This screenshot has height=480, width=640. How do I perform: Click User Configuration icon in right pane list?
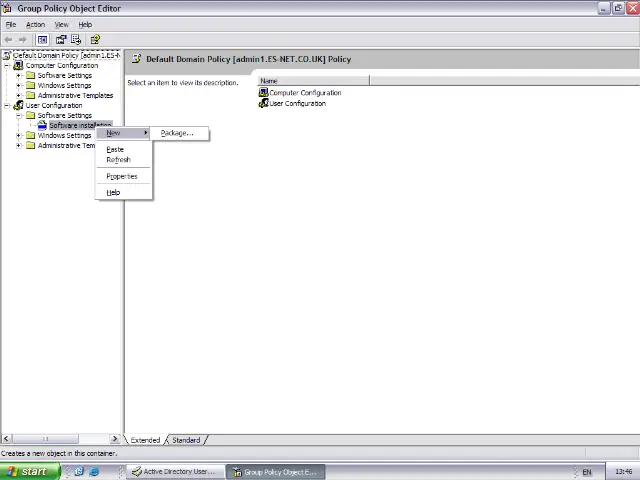(263, 103)
